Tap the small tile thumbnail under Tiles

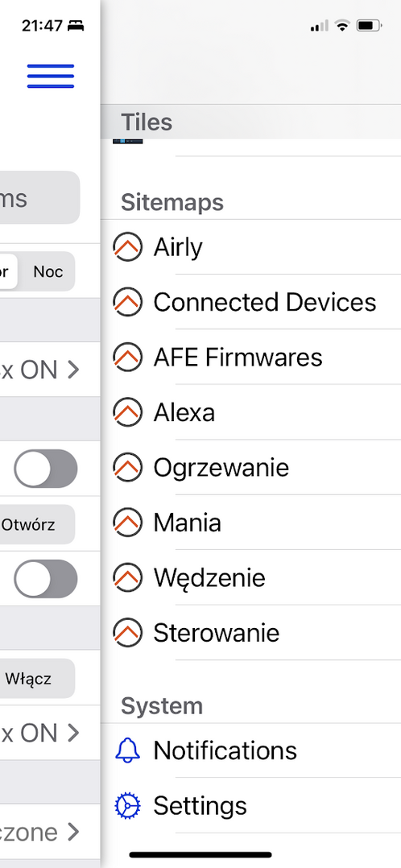point(128,141)
